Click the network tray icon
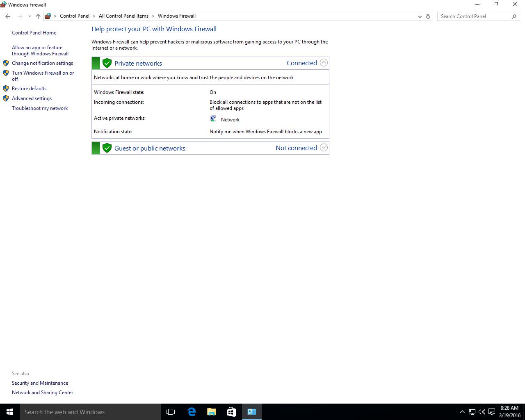 tap(472, 412)
